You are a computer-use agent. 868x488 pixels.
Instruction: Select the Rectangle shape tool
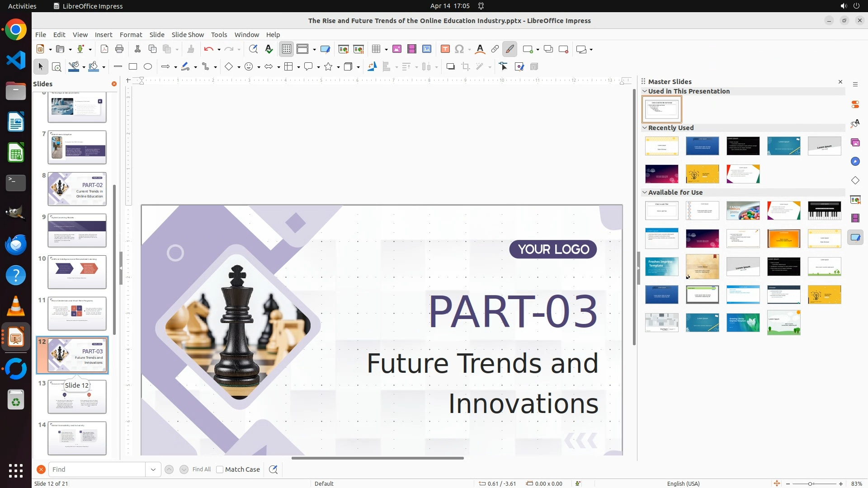(133, 67)
